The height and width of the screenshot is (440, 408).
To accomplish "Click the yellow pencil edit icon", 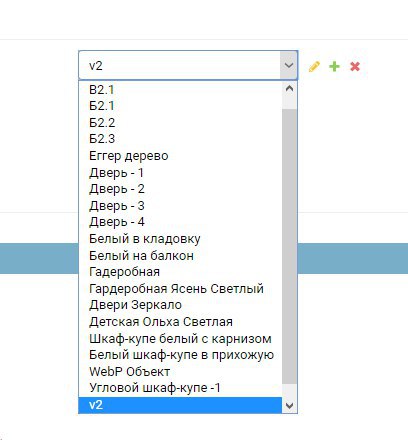I will 314,66.
